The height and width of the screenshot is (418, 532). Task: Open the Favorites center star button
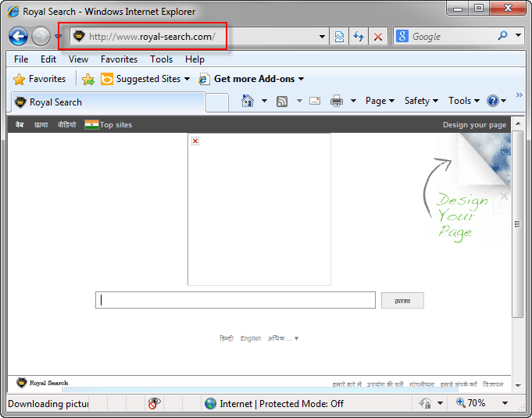point(39,79)
